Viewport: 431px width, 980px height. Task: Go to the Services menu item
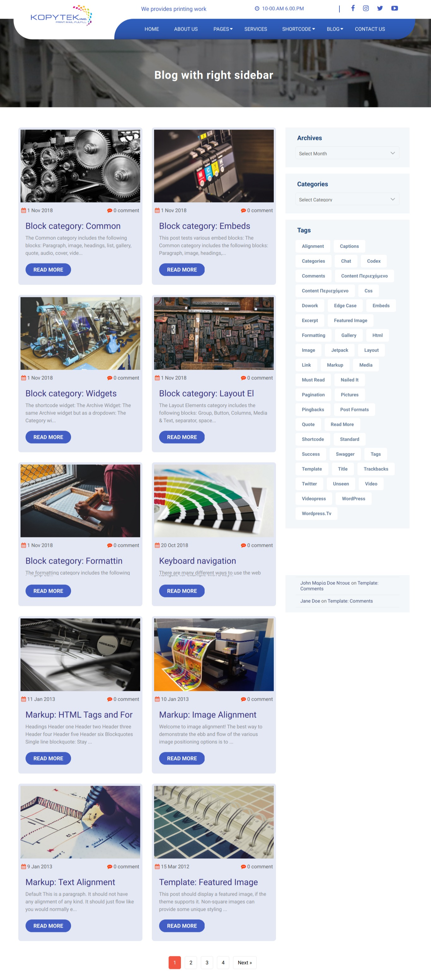255,29
